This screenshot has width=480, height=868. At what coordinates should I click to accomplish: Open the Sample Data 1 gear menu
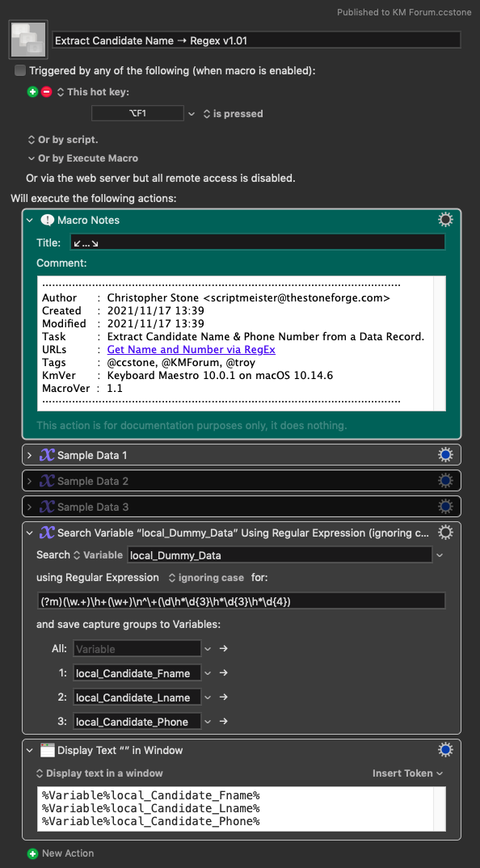(445, 455)
